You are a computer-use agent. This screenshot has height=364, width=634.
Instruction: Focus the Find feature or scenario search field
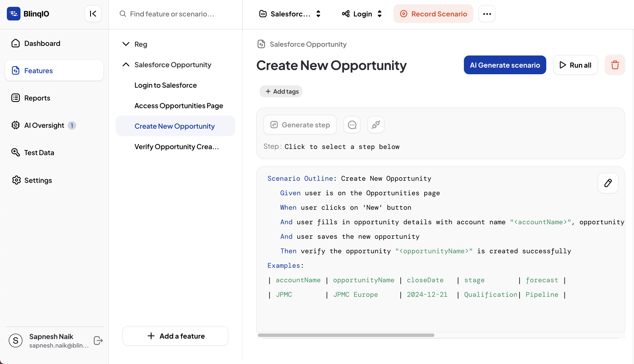pos(172,14)
